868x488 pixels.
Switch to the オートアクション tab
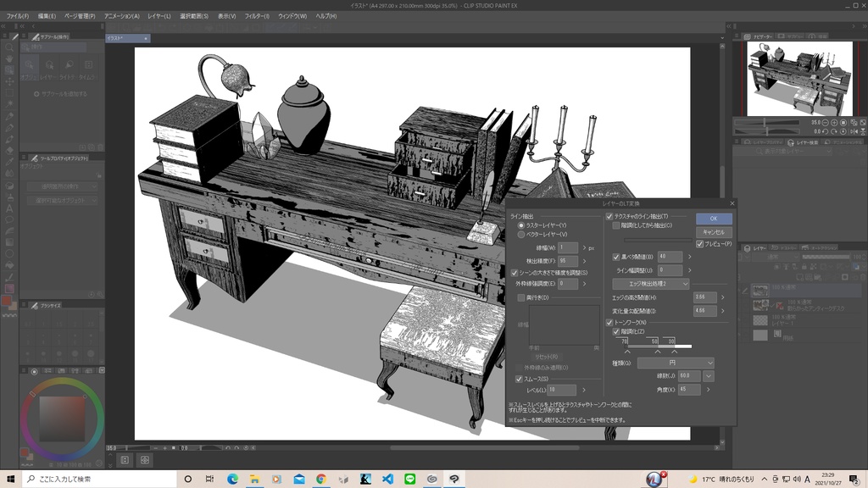click(x=819, y=247)
